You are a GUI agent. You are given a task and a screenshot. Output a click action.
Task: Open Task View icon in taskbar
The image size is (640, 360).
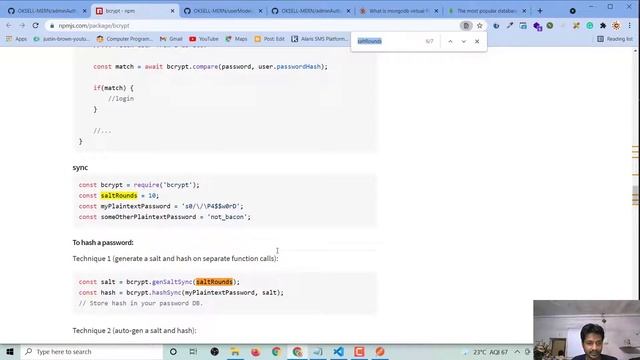click(193, 351)
